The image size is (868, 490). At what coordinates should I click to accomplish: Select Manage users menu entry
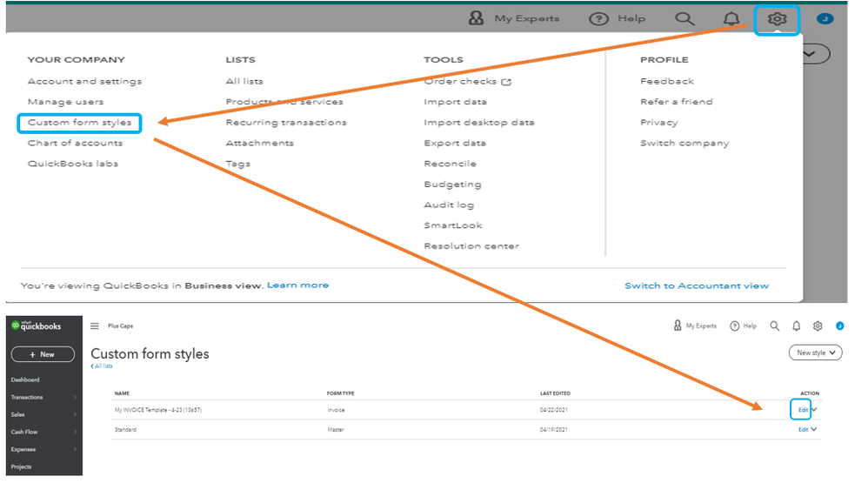(x=65, y=102)
